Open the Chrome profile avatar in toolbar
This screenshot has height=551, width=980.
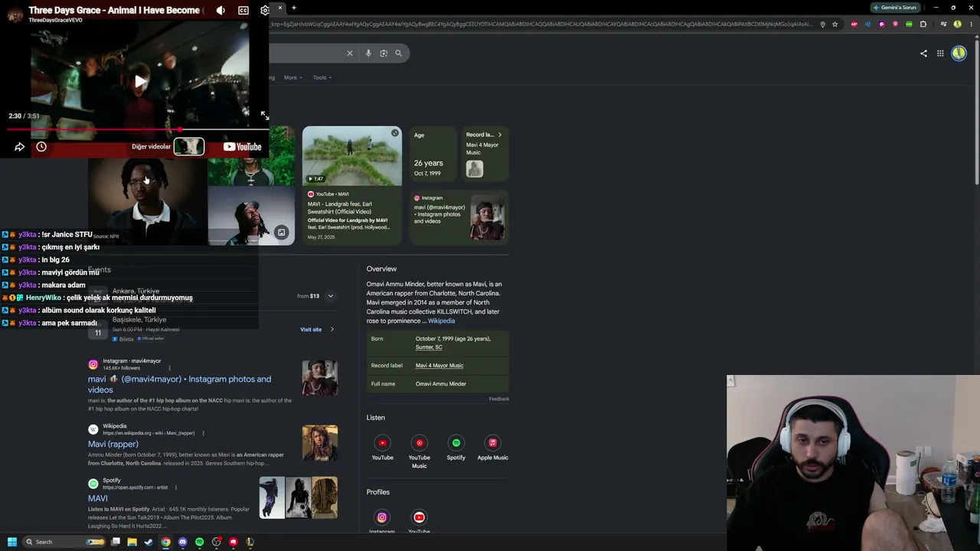tap(957, 24)
